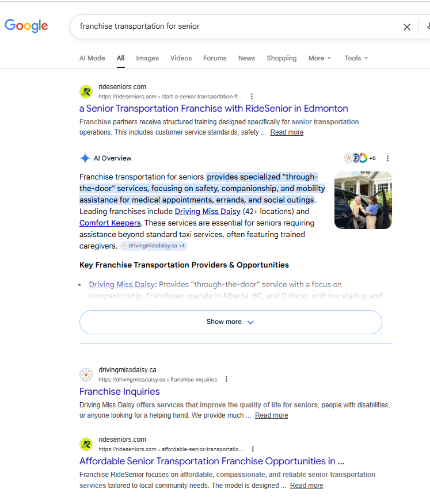This screenshot has width=430, height=504.
Task: Click Read more on the Affordable Senior Transportation result
Action: (306, 486)
